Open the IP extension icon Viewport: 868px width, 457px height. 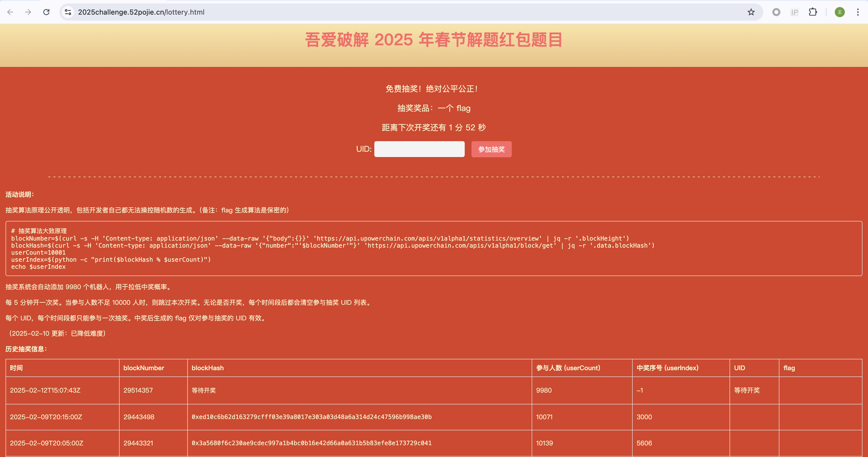point(794,12)
